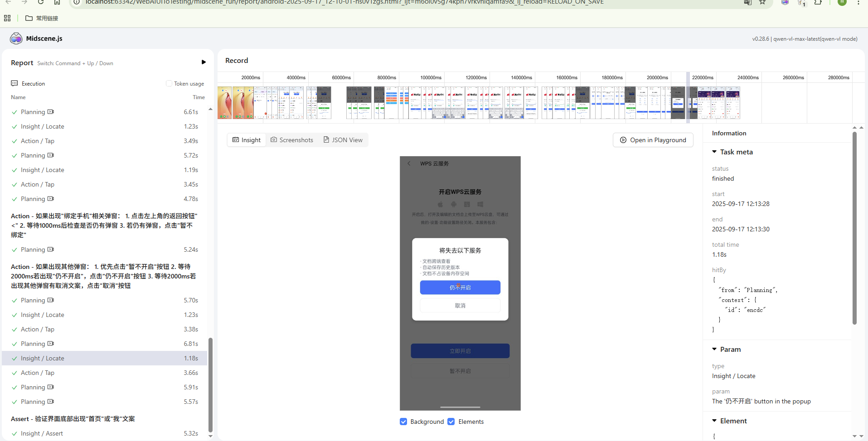Click the execution list scroll-up arrow
868x441 pixels.
tap(210, 109)
